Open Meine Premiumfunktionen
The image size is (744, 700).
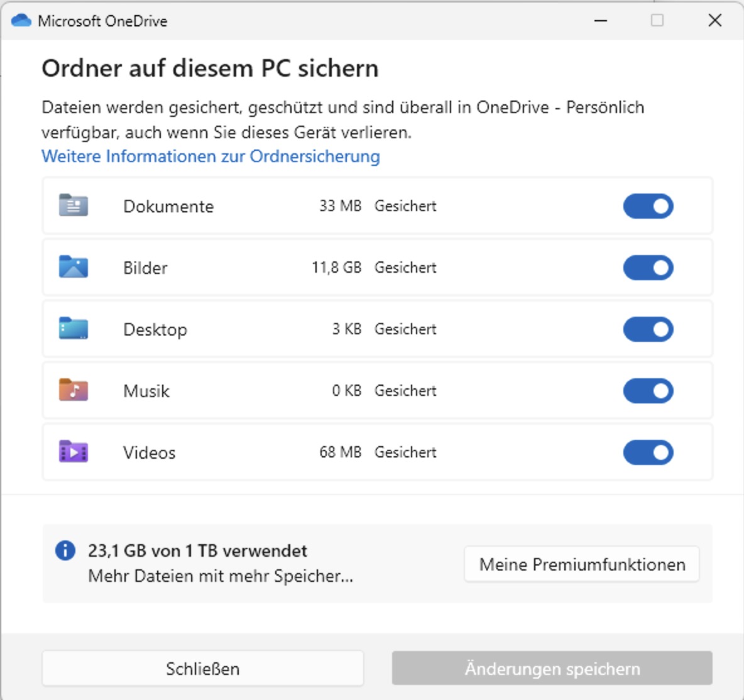[582, 564]
